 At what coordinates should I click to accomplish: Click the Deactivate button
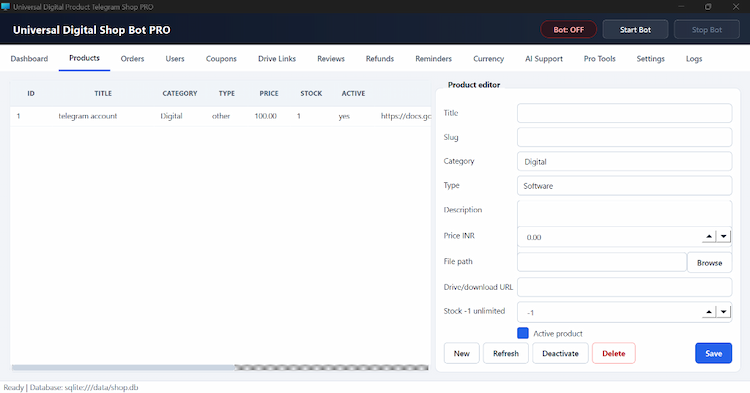pos(560,353)
